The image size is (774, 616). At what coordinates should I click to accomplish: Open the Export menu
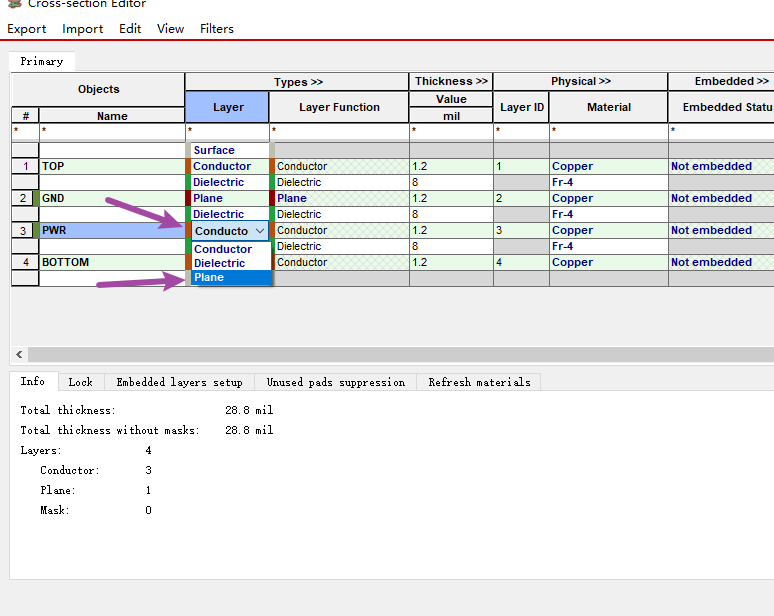pos(27,29)
